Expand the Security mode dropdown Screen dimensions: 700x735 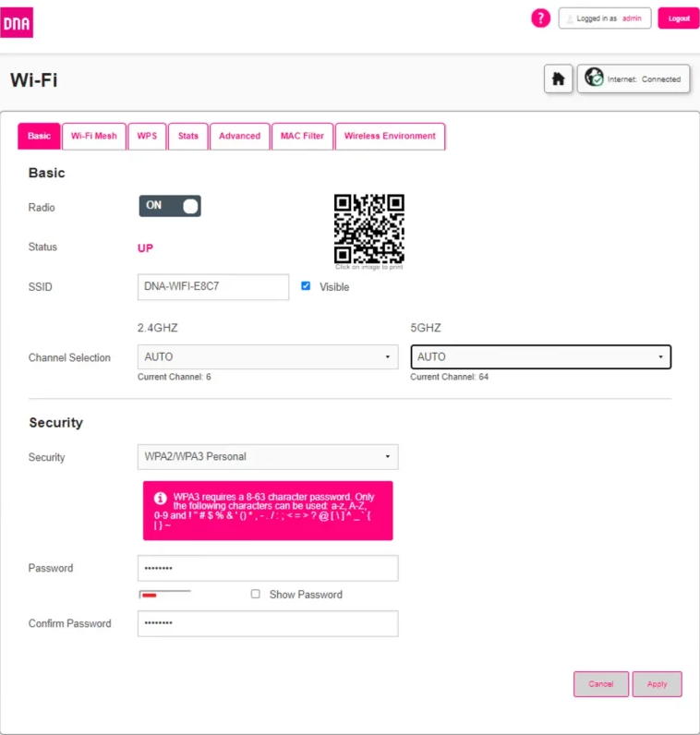[x=268, y=456]
